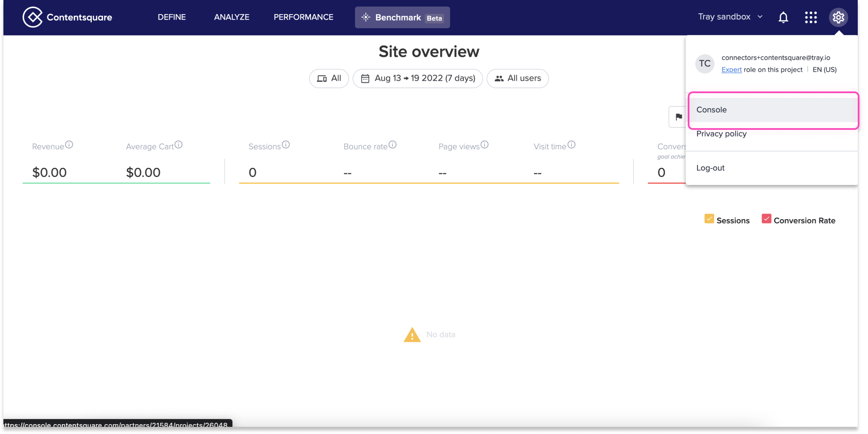
Task: Open the All users segment selector
Action: tap(517, 79)
